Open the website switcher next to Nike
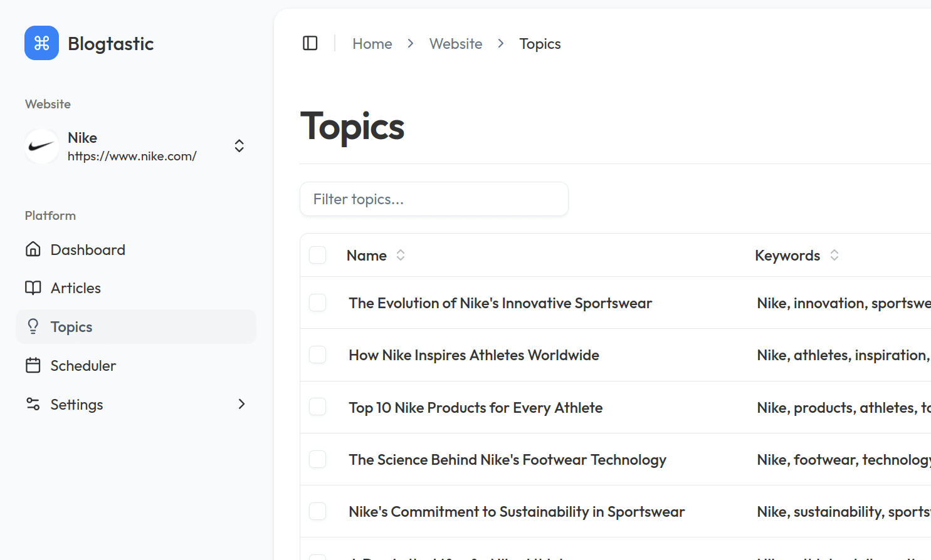 coord(239,145)
